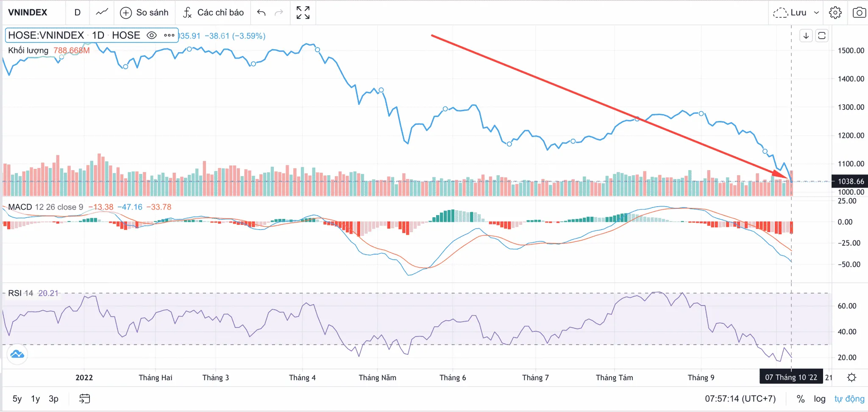Redo the last chart action
Viewport: 868px width, 412px height.
point(279,13)
